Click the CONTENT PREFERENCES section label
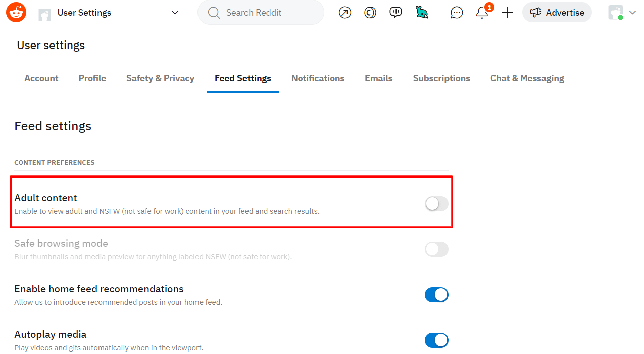This screenshot has width=644, height=354. 55,163
